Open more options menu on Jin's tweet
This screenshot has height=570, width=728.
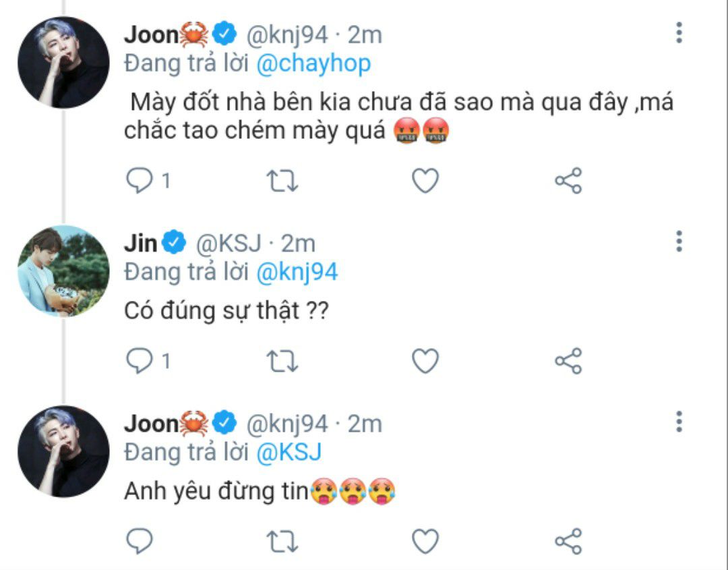coord(679,241)
